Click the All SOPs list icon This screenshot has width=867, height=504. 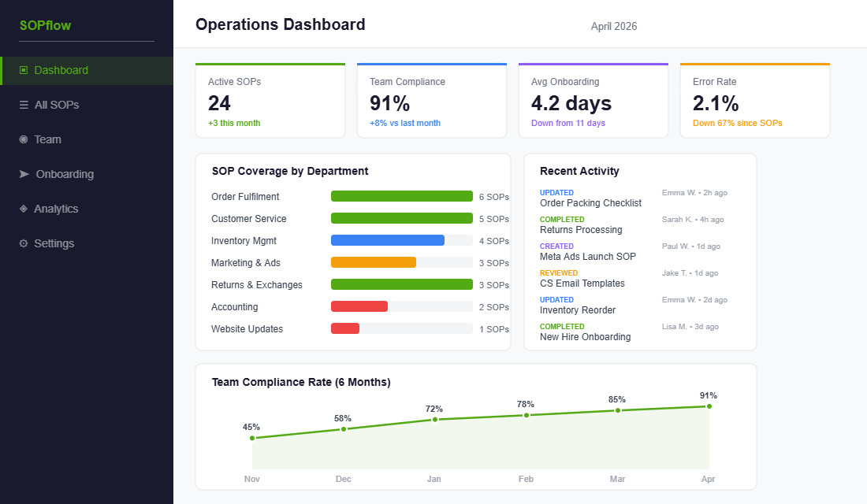coord(23,105)
